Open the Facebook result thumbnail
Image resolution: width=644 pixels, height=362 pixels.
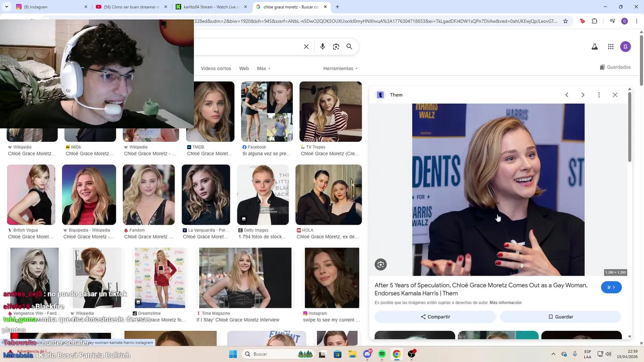[x=267, y=112]
